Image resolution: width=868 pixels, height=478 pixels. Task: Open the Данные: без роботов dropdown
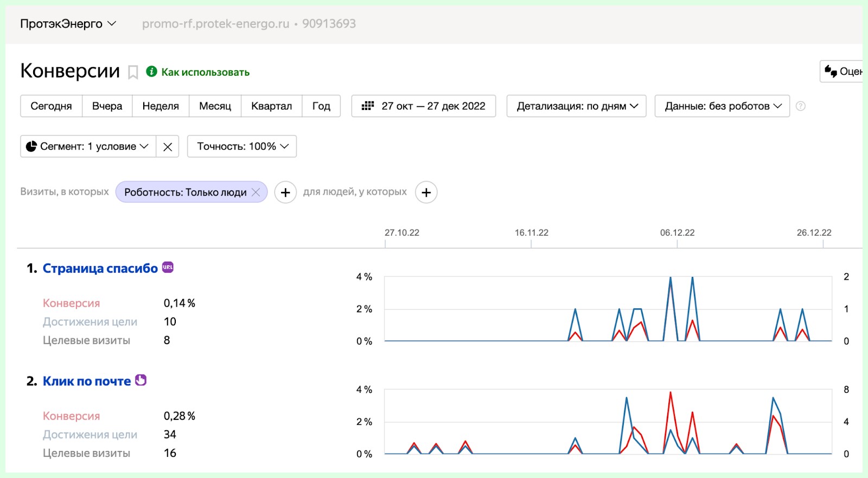point(722,106)
